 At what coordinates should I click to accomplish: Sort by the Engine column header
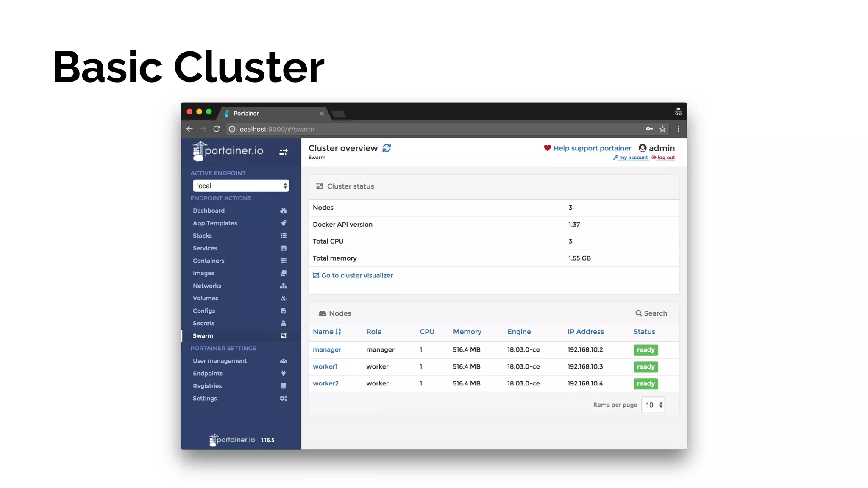coord(519,332)
